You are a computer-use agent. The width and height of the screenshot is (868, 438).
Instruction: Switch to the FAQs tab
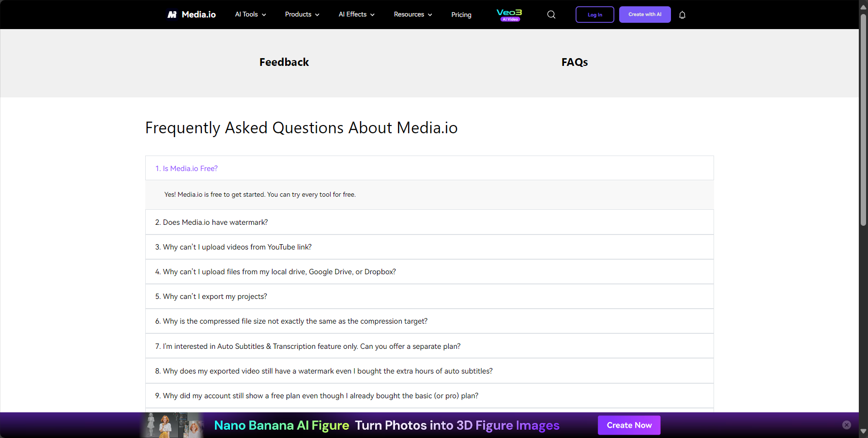coord(575,62)
